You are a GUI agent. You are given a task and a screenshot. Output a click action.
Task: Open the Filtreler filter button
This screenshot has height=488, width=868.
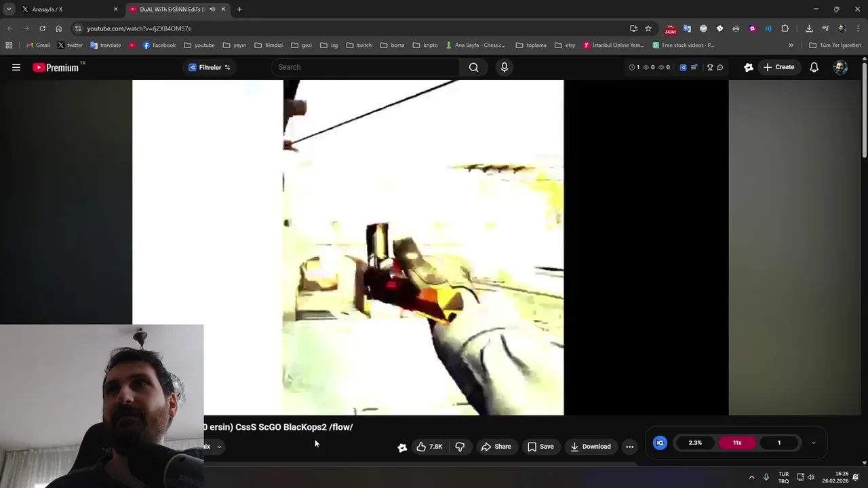click(209, 67)
